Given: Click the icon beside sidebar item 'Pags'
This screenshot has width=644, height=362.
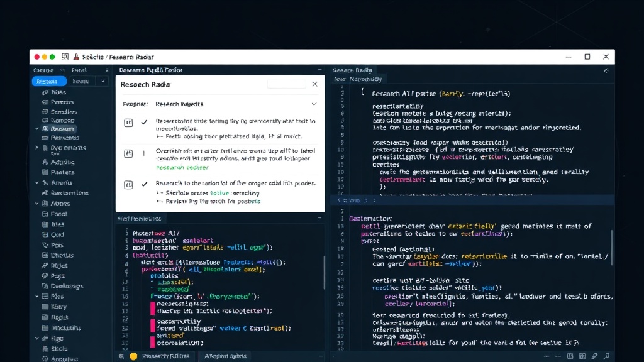Looking at the screenshot, I should coord(45,276).
